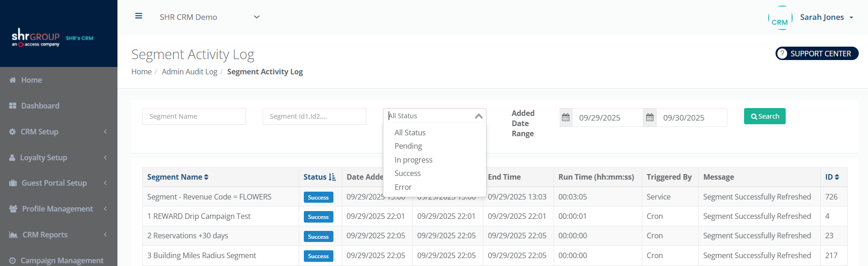The image size is (868, 266).
Task: Expand the Profile Management chevron
Action: 105,209
